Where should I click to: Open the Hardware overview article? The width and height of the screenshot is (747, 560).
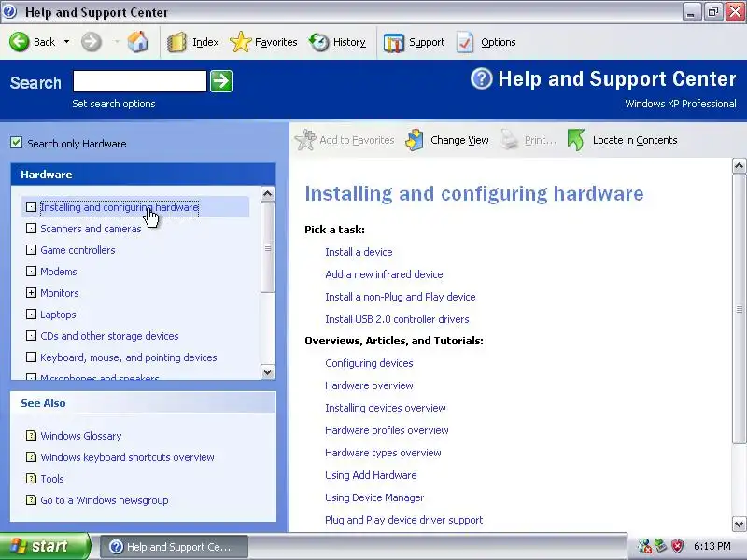[369, 385]
